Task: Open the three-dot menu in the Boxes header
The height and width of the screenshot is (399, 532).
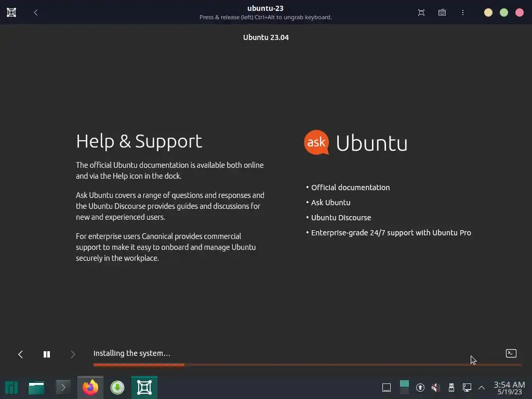Action: tap(462, 12)
